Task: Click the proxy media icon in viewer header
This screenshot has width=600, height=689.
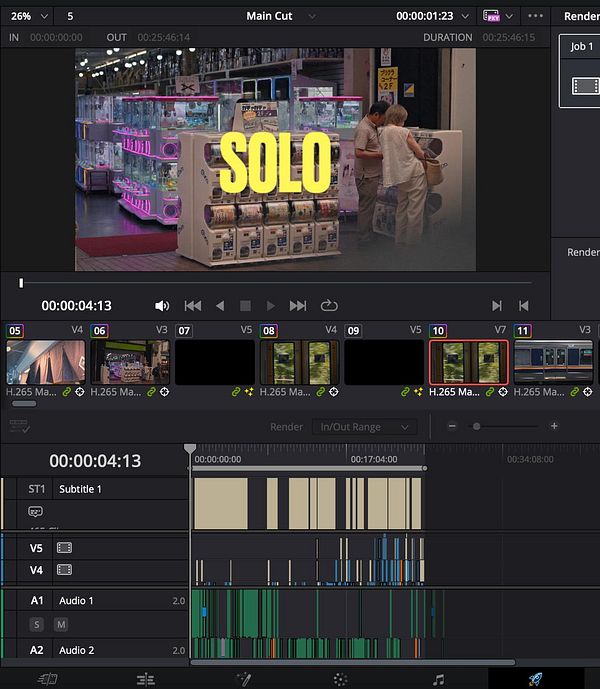Action: click(x=491, y=16)
